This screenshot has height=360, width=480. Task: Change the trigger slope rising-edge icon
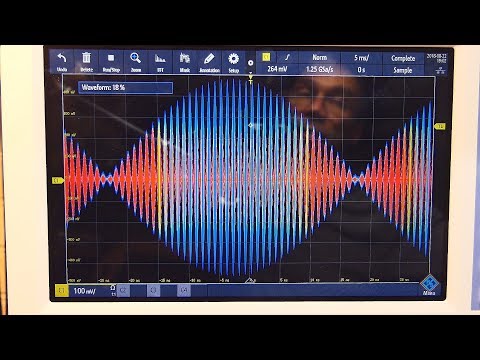click(x=287, y=57)
